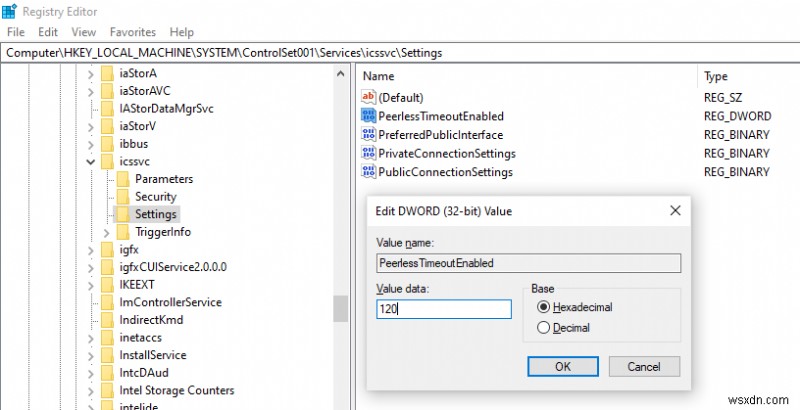Screen dimensions: 800x410
Task: Click the Value data input field
Action: [444, 309]
